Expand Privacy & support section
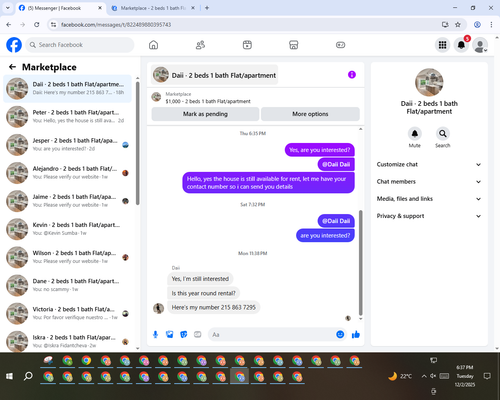The image size is (500, 400). click(x=429, y=216)
